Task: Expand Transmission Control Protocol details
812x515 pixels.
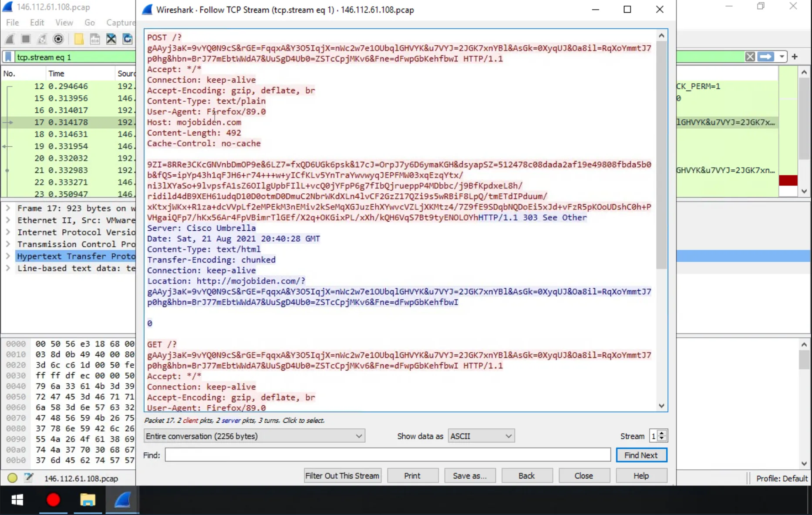Action: point(8,244)
